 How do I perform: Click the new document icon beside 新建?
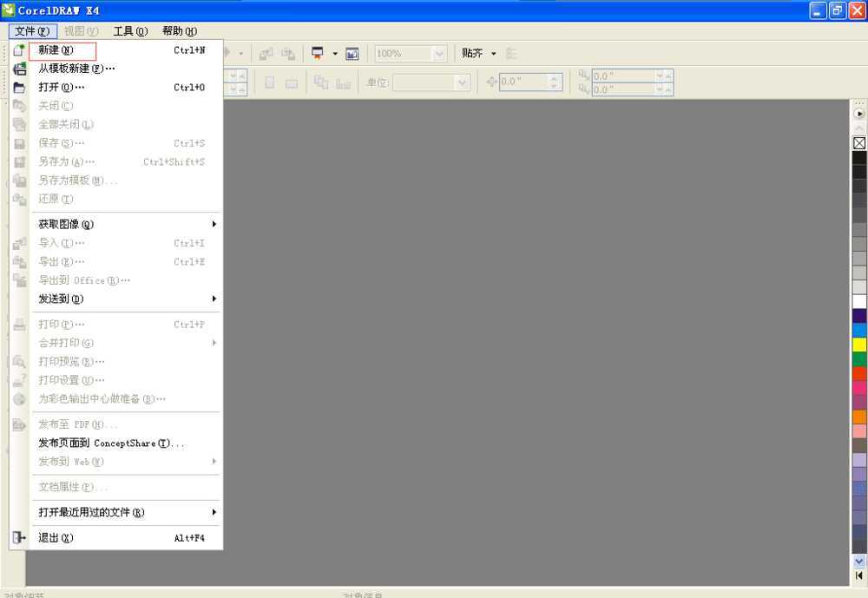[x=18, y=50]
